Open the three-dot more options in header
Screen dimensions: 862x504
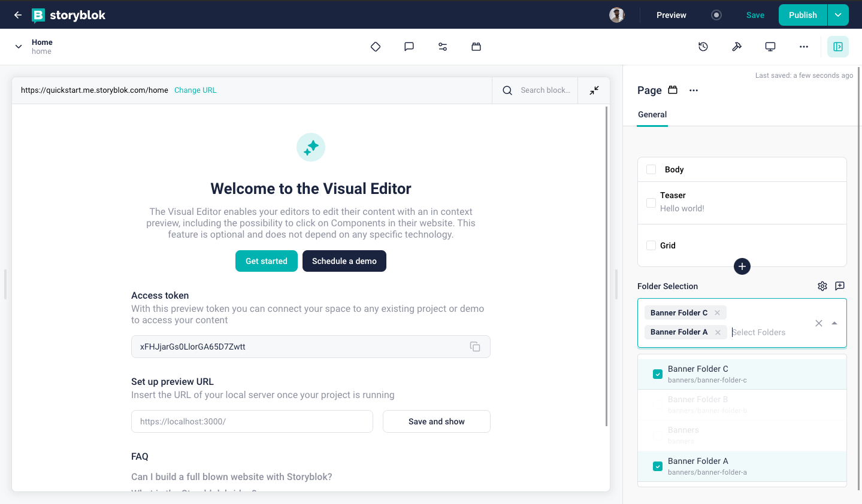click(x=804, y=47)
